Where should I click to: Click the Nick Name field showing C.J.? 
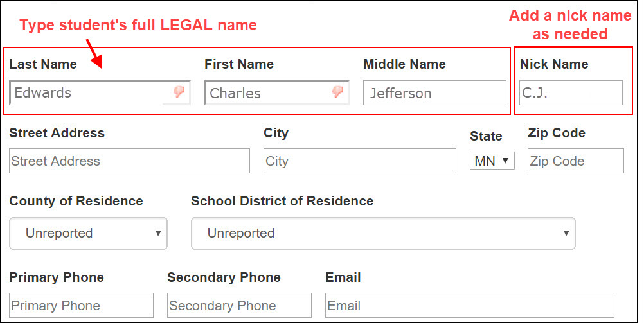(x=571, y=92)
